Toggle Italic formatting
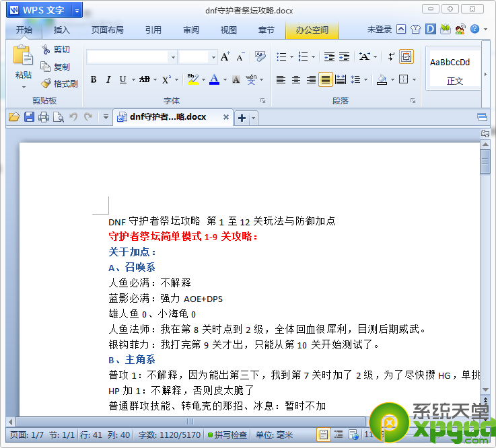Image resolution: width=496 pixels, height=448 pixels. (108, 79)
